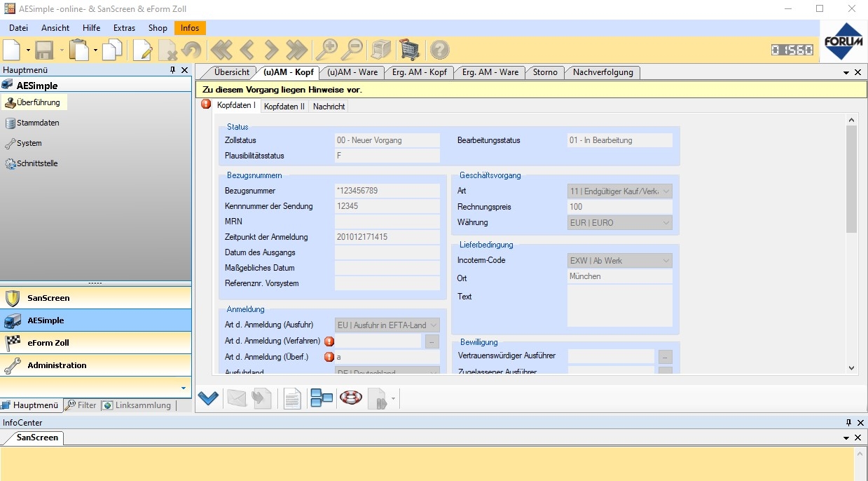Click the lifebuoy help icon
This screenshot has width=868, height=481.
(x=350, y=398)
